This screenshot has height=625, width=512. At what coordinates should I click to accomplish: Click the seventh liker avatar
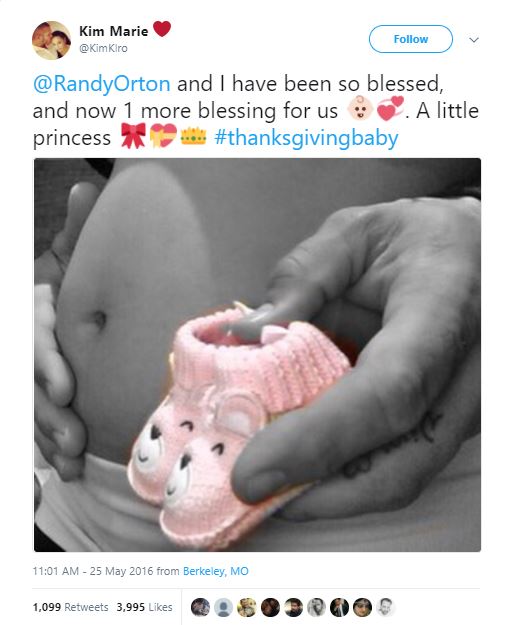[339, 607]
